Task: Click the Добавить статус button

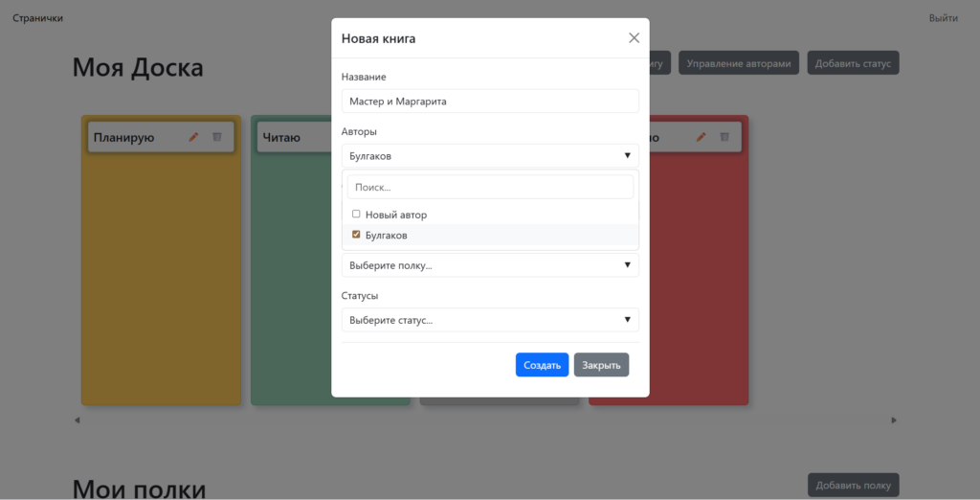Action: pos(853,63)
